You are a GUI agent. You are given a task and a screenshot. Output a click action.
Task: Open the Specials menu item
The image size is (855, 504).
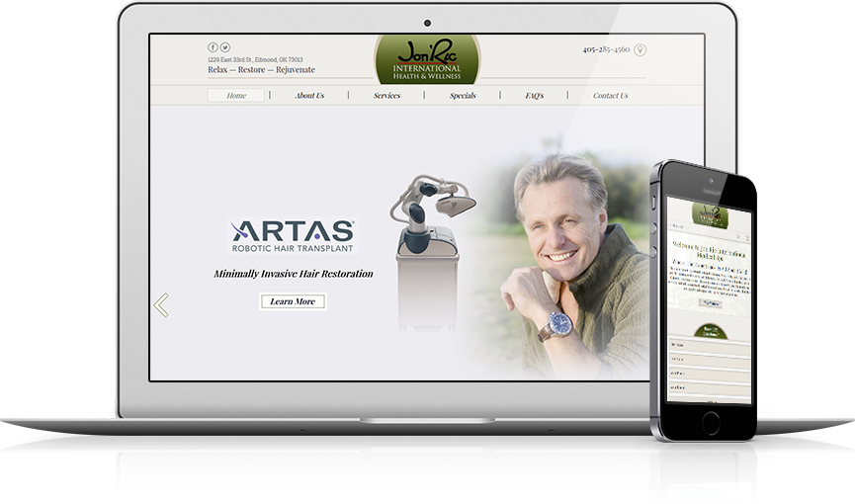pos(463,96)
